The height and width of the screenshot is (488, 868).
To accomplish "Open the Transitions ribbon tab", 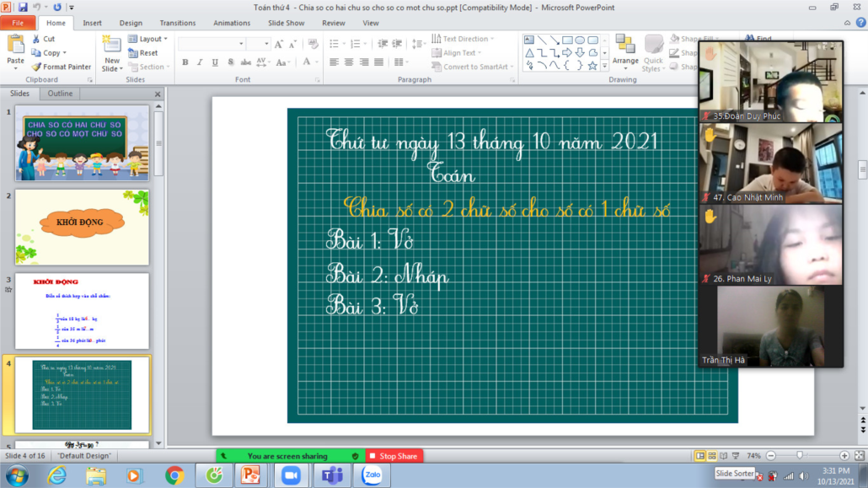I will pos(177,23).
